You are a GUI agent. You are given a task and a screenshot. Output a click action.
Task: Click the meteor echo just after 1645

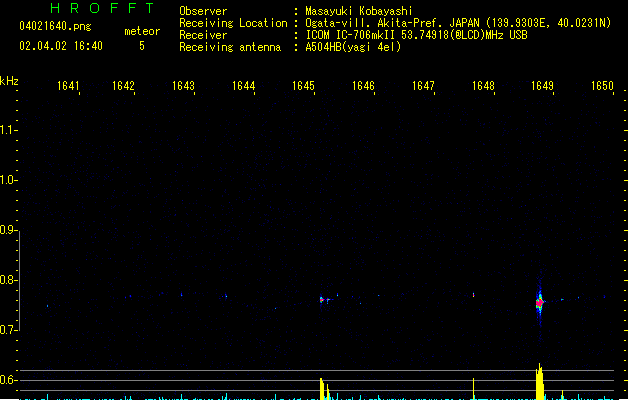click(x=322, y=300)
